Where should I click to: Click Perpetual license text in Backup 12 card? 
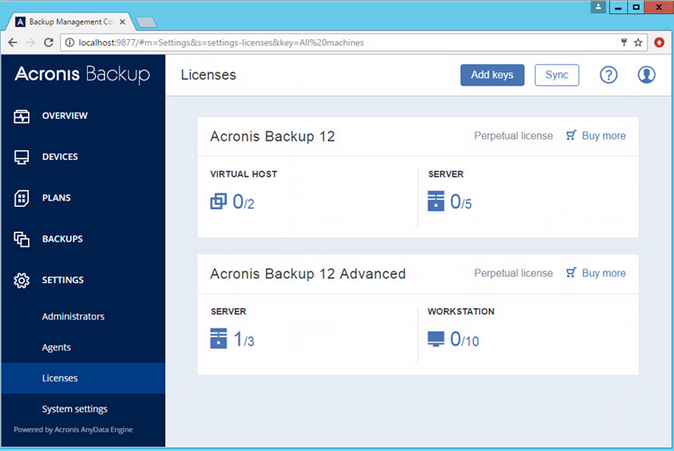click(x=513, y=136)
